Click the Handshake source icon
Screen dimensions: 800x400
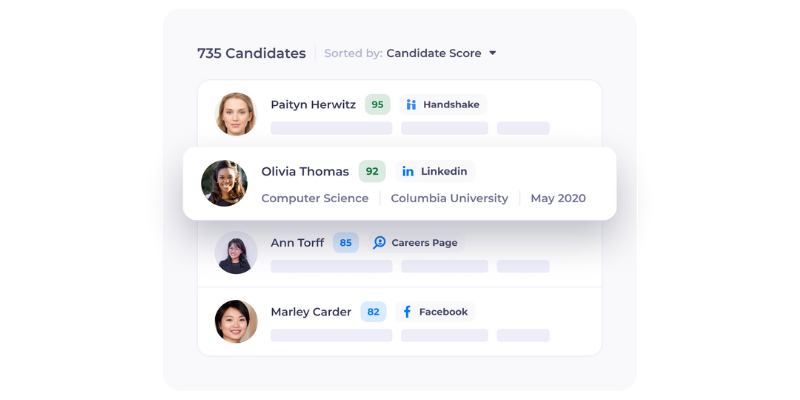[411, 104]
